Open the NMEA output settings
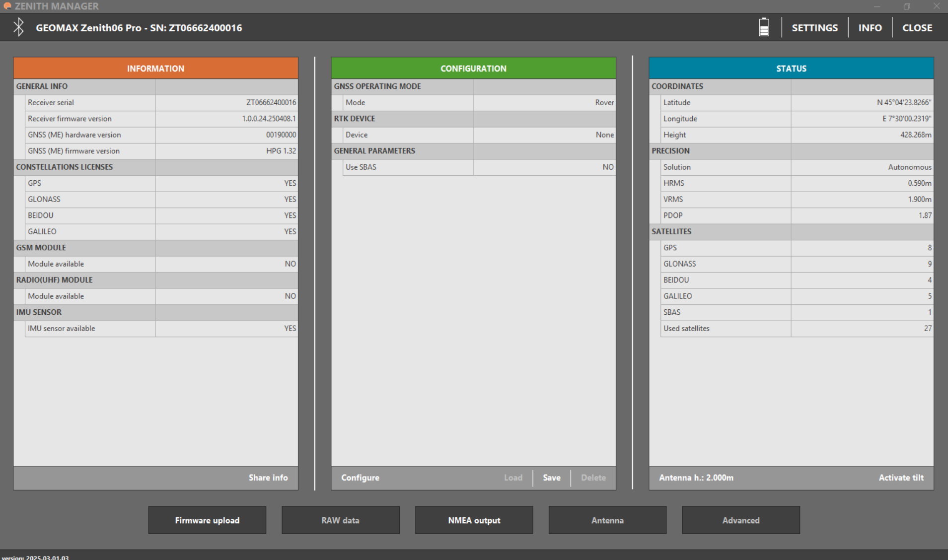 474,520
